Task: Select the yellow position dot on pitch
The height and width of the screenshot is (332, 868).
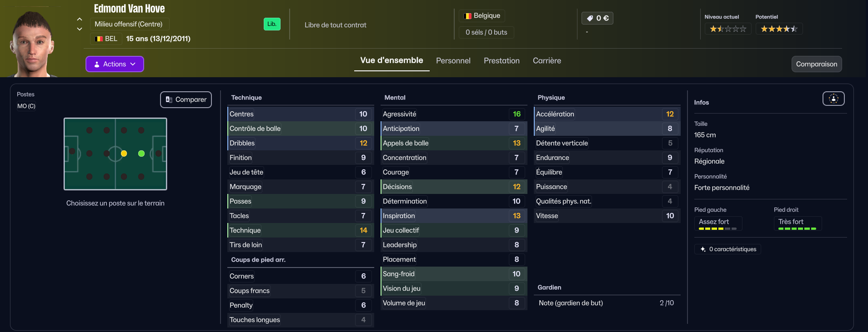Action: tap(124, 154)
